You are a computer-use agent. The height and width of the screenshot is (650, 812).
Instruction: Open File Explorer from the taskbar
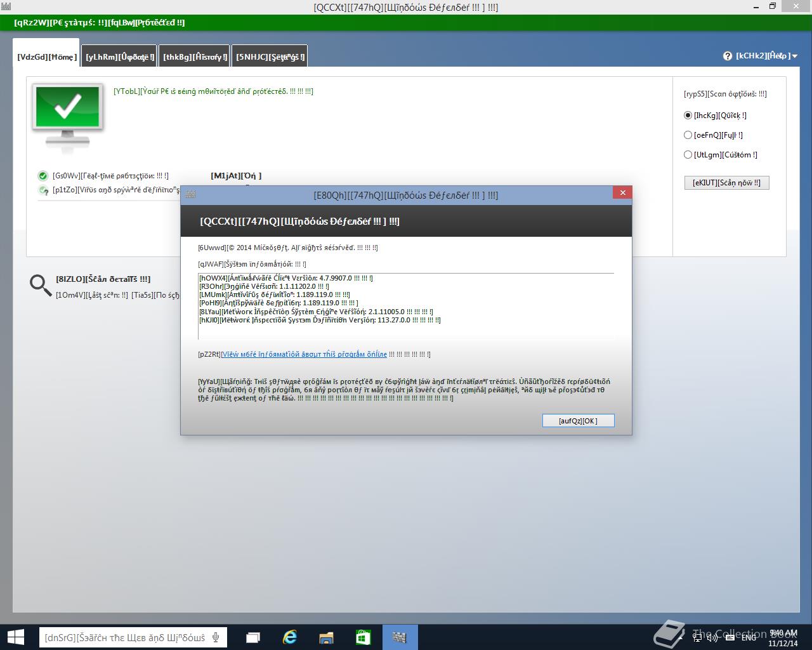click(x=327, y=637)
